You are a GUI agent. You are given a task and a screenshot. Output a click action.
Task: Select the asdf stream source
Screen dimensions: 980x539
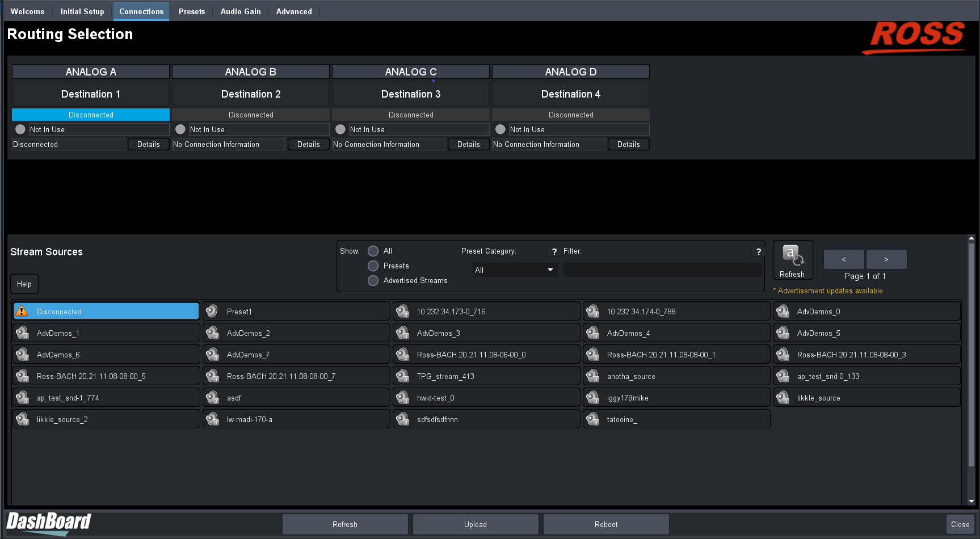tap(296, 398)
